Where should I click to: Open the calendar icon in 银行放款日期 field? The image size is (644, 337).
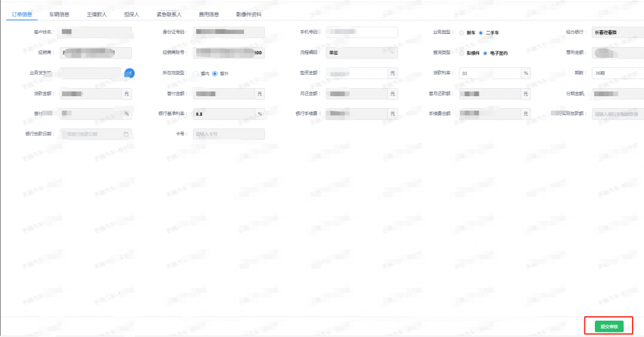tap(126, 134)
